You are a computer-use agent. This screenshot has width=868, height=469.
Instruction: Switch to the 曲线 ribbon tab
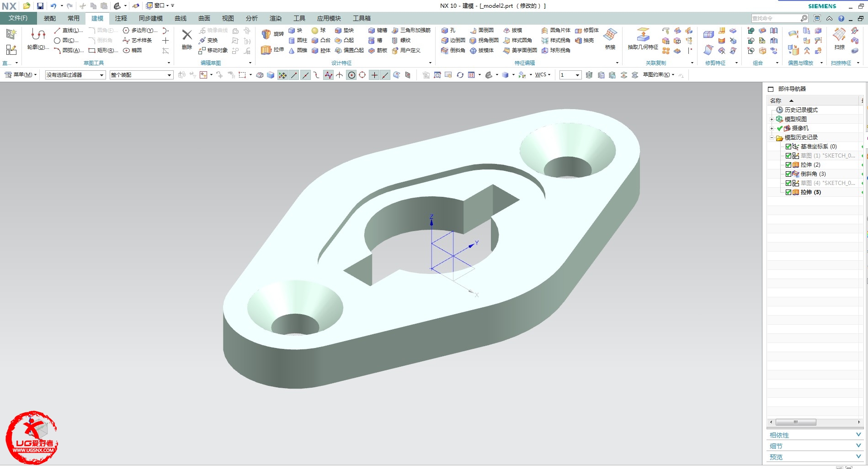(x=181, y=18)
